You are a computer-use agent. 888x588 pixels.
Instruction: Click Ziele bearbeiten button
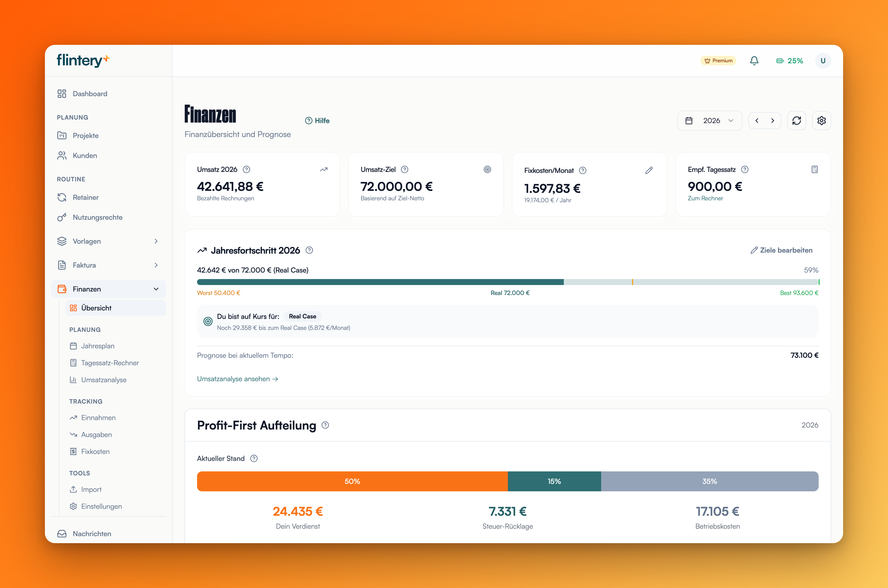coord(781,250)
